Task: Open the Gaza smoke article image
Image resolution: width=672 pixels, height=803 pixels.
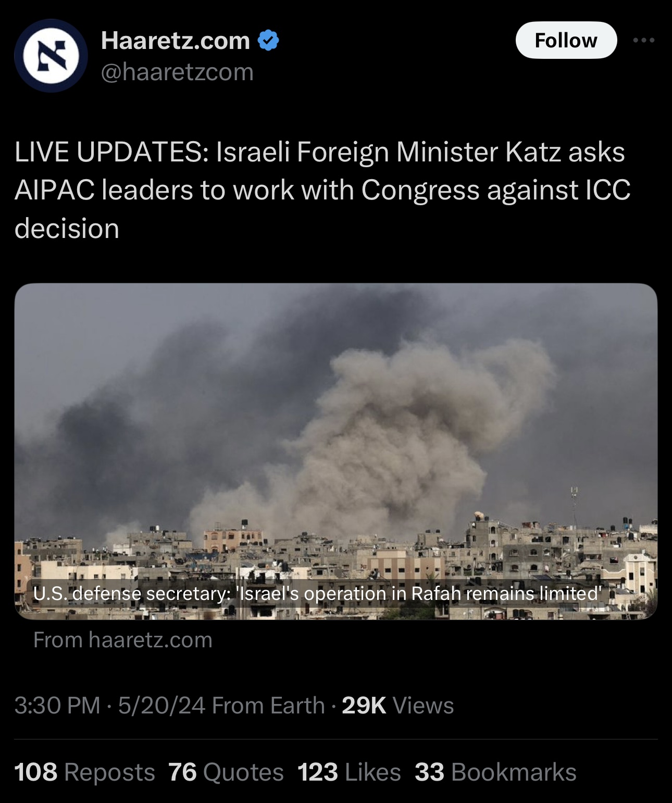Action: click(336, 451)
